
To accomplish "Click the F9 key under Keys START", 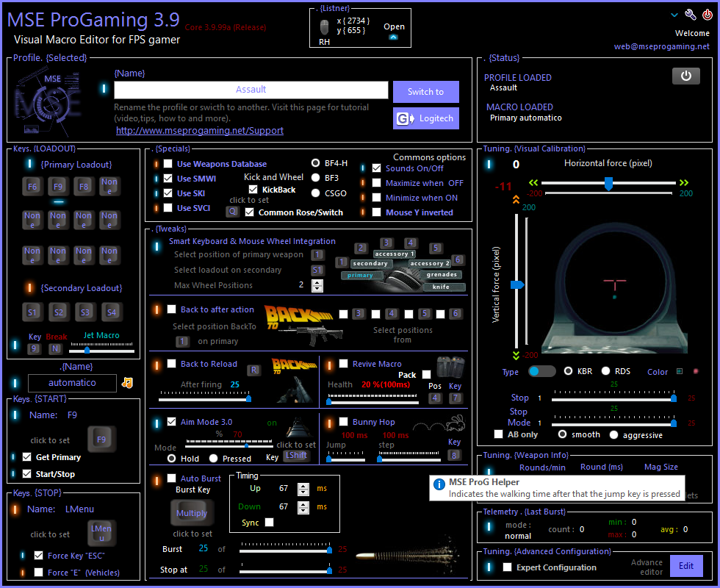I will [101, 440].
